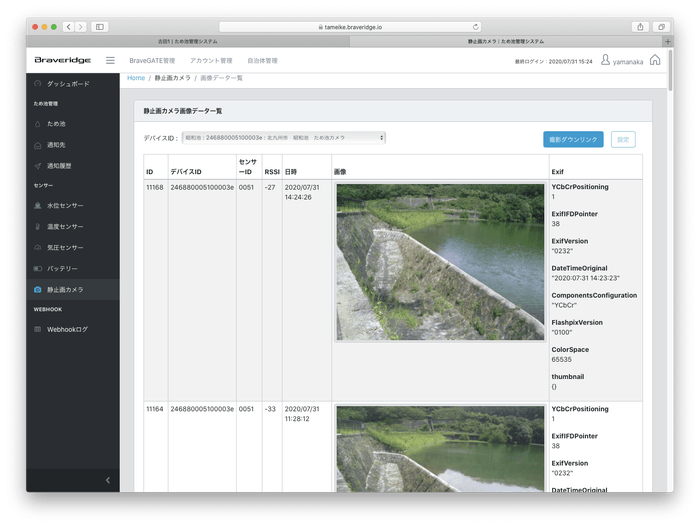Click the home icon in top right

655,61
